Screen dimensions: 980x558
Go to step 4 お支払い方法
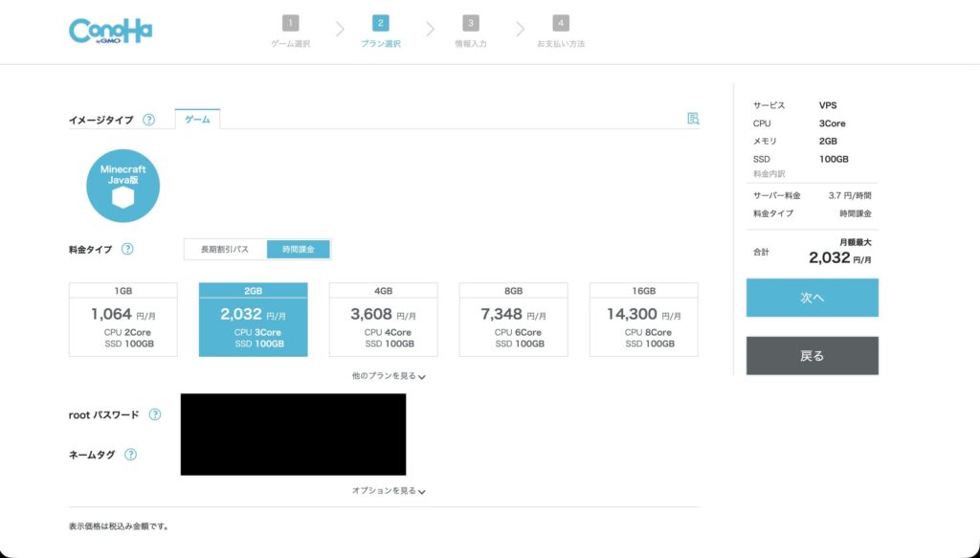click(561, 32)
